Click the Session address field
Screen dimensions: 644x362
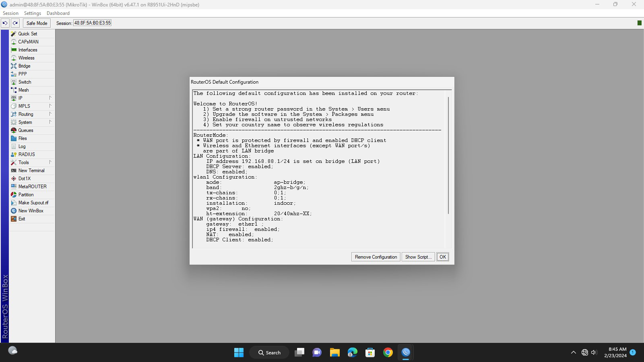92,23
